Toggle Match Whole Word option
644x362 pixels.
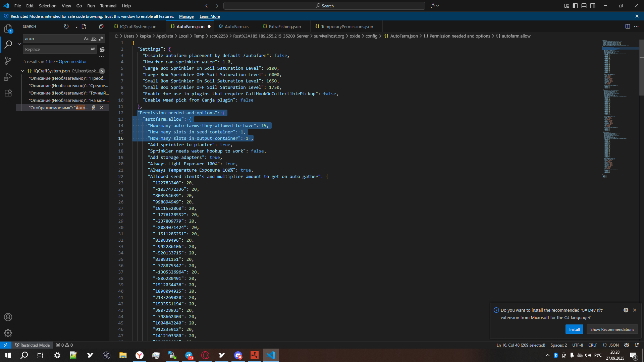(94, 39)
